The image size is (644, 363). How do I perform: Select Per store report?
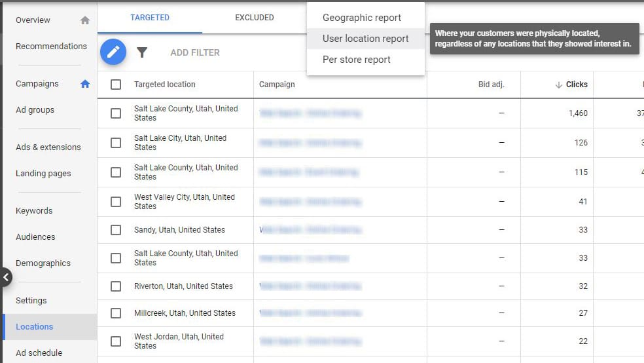tap(366, 60)
